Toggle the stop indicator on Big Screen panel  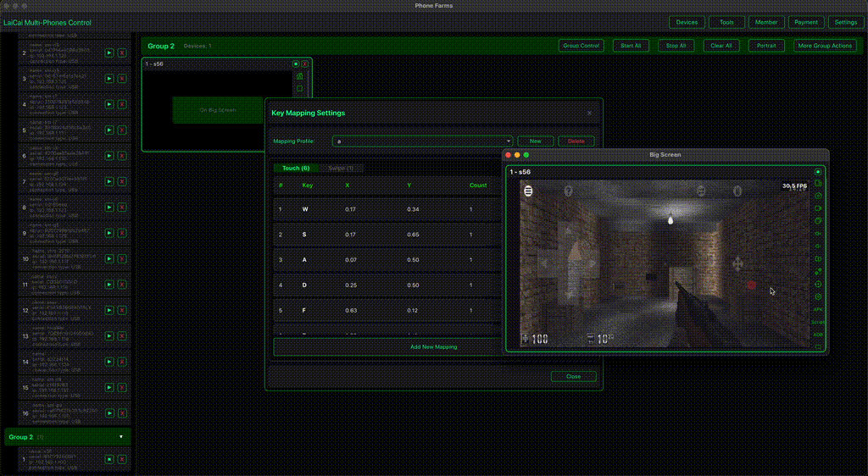pyautogui.click(x=818, y=172)
